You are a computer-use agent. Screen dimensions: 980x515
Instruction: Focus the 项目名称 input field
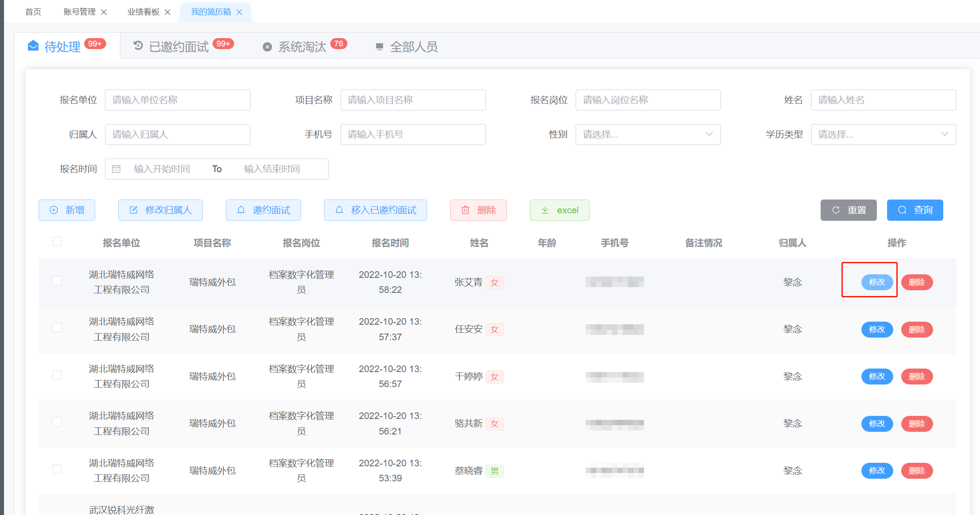point(413,100)
